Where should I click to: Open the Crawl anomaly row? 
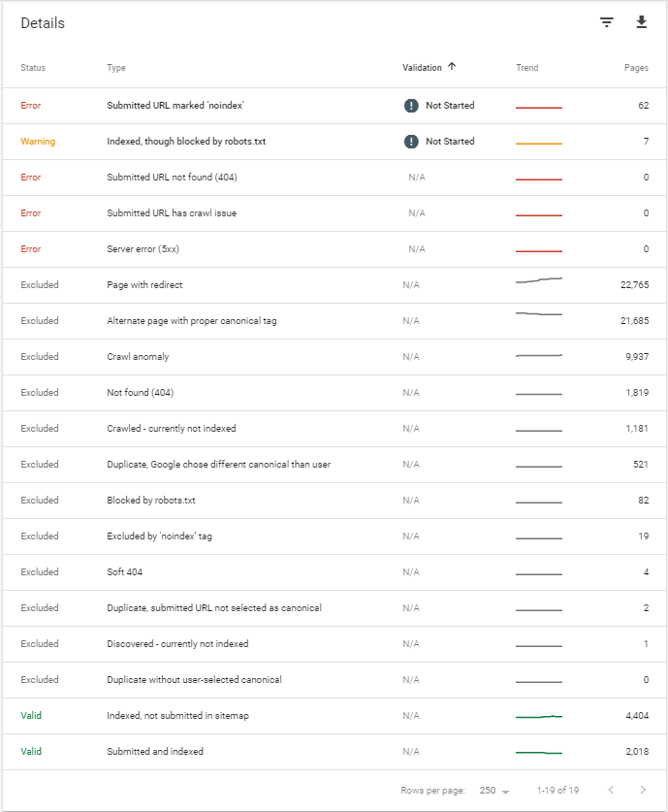coord(334,357)
